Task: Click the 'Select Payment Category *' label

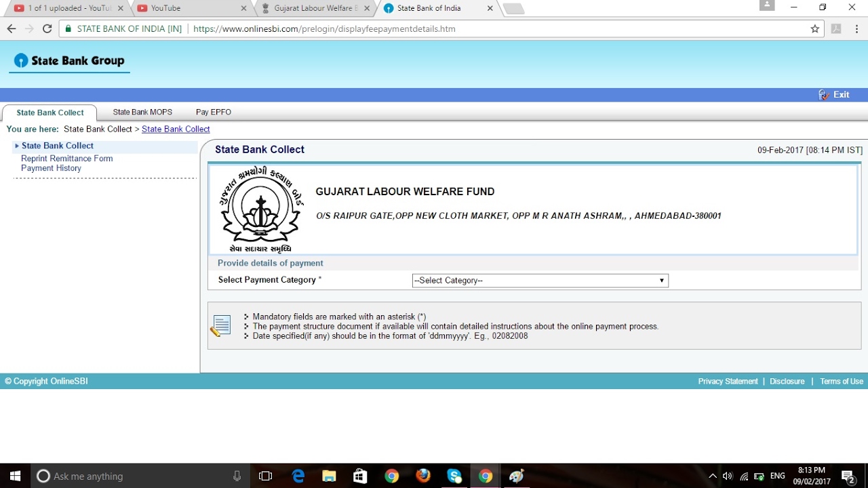Action: (270, 280)
